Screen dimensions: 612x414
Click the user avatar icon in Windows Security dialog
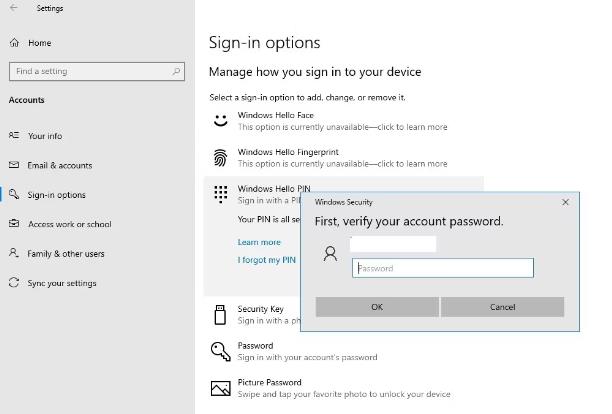331,254
